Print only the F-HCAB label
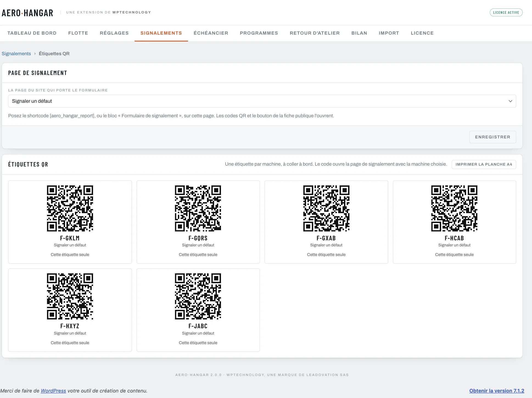 (454, 255)
